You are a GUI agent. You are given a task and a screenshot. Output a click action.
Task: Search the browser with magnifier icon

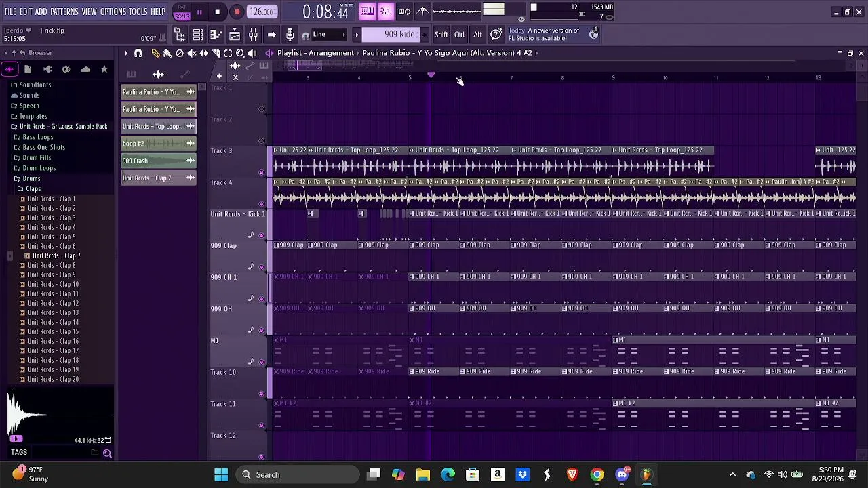107,453
